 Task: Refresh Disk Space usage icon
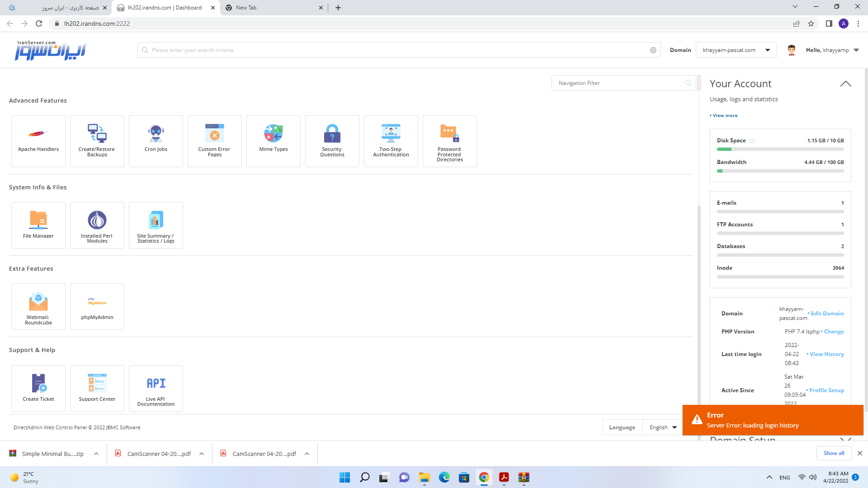(x=752, y=141)
